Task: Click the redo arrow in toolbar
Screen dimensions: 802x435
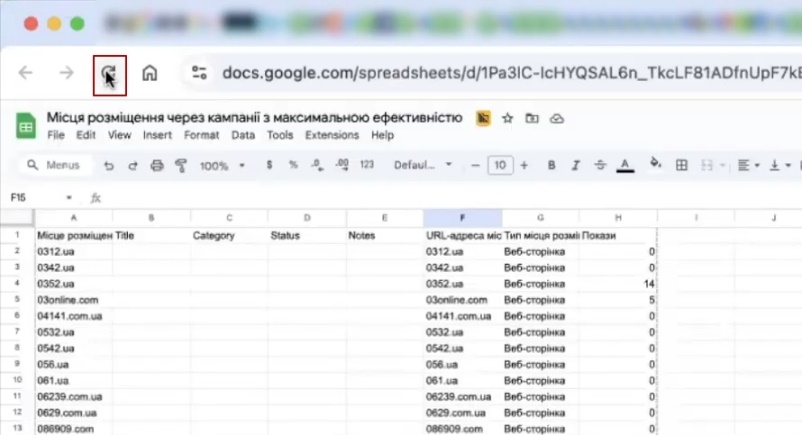Action: pyautogui.click(x=132, y=165)
